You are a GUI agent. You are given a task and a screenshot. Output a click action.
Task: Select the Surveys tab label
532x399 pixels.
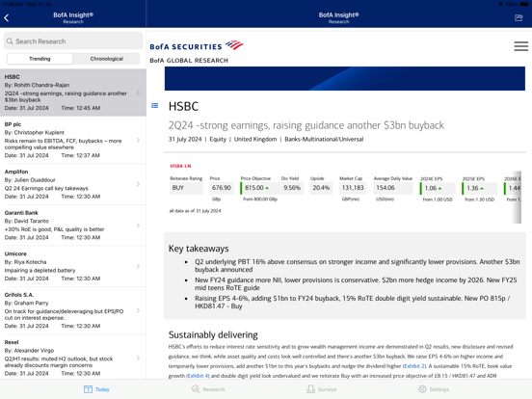coord(327,389)
